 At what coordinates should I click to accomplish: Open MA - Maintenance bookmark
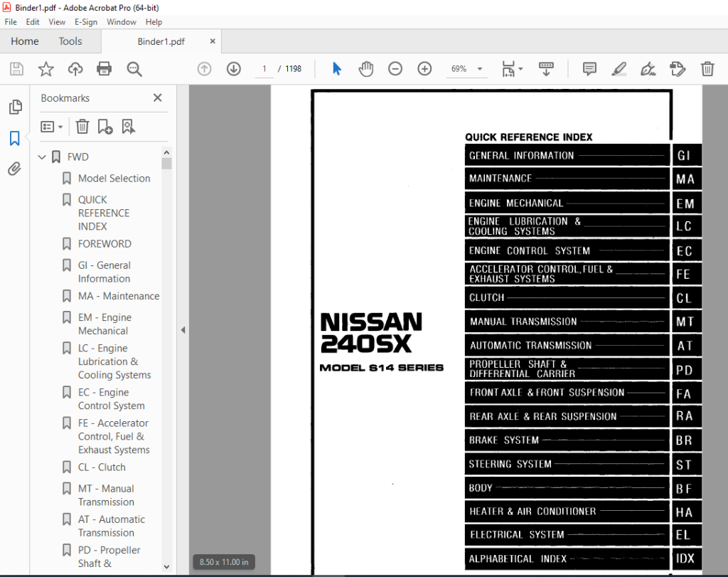(119, 296)
